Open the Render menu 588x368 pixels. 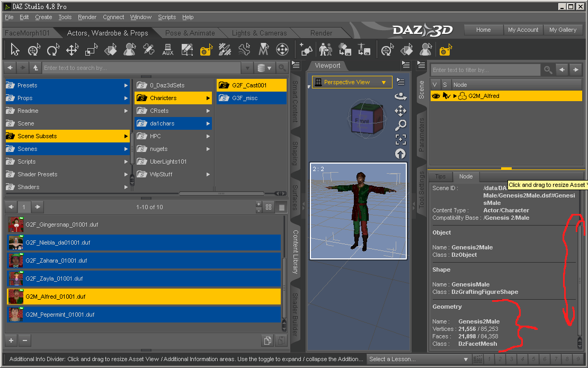click(x=87, y=17)
